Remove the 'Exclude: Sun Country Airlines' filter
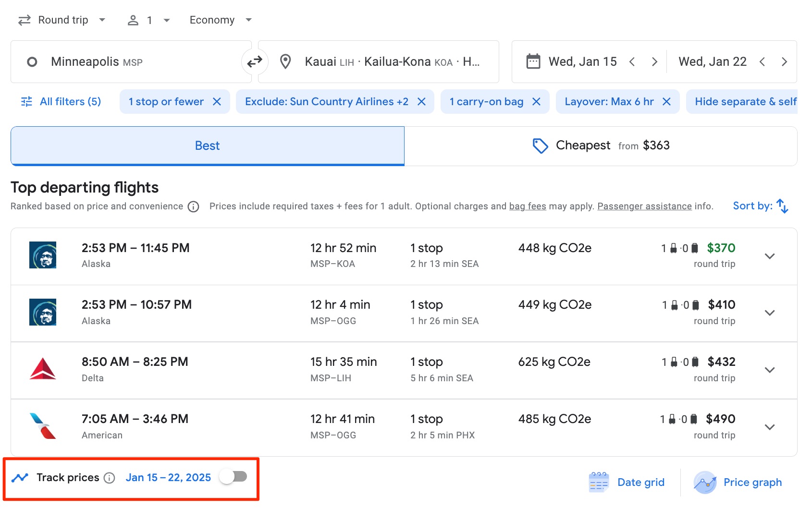Image resolution: width=812 pixels, height=508 pixels. point(421,101)
